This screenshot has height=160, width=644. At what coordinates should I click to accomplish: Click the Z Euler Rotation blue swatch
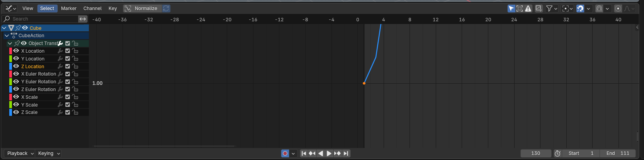click(x=10, y=89)
